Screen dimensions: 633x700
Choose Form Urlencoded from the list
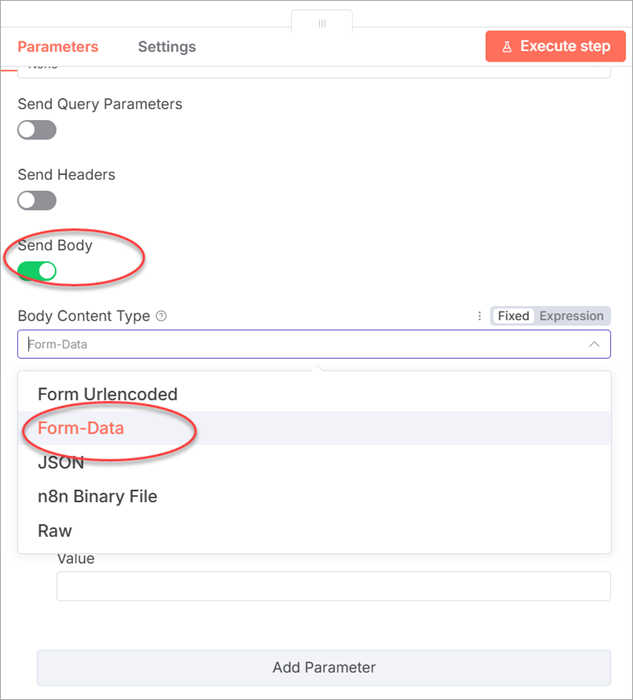108,394
